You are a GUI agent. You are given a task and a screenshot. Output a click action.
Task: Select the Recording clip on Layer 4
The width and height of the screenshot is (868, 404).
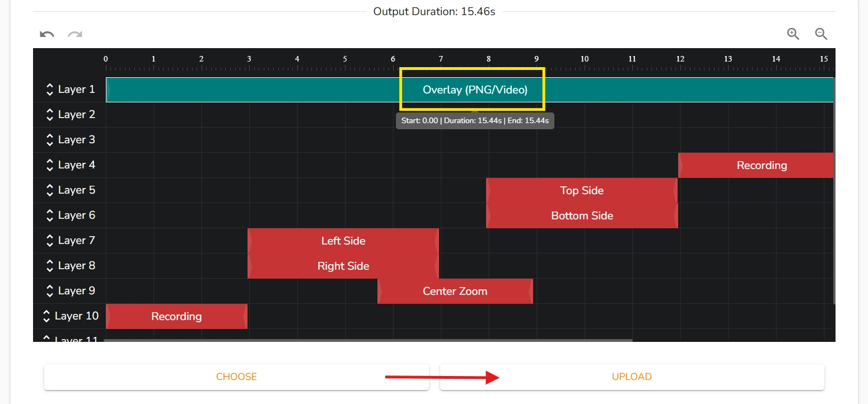pyautogui.click(x=756, y=165)
